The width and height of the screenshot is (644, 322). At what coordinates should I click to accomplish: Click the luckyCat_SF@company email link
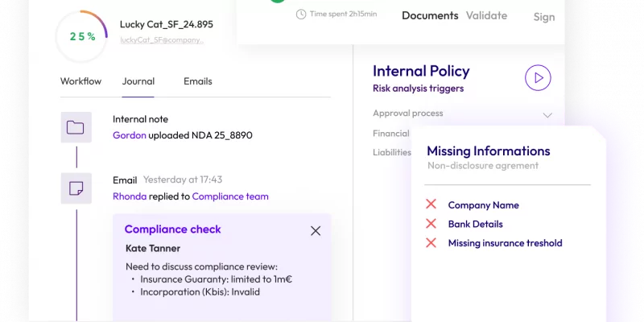click(x=162, y=39)
